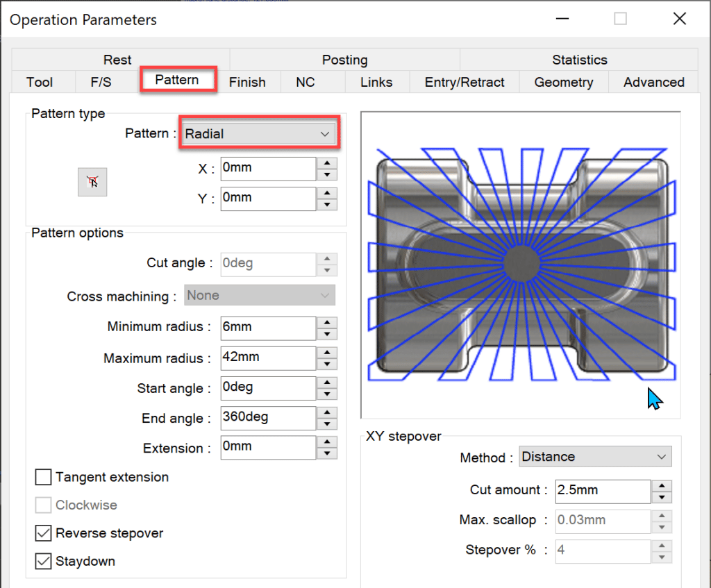Image resolution: width=711 pixels, height=588 pixels.
Task: Switch to the Finish tab
Action: (x=247, y=82)
